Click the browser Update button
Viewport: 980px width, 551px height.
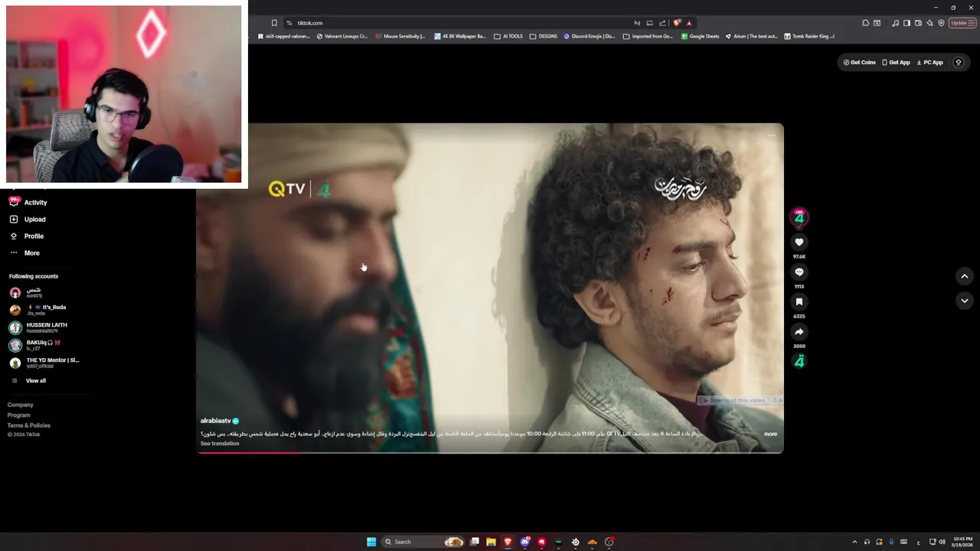961,23
